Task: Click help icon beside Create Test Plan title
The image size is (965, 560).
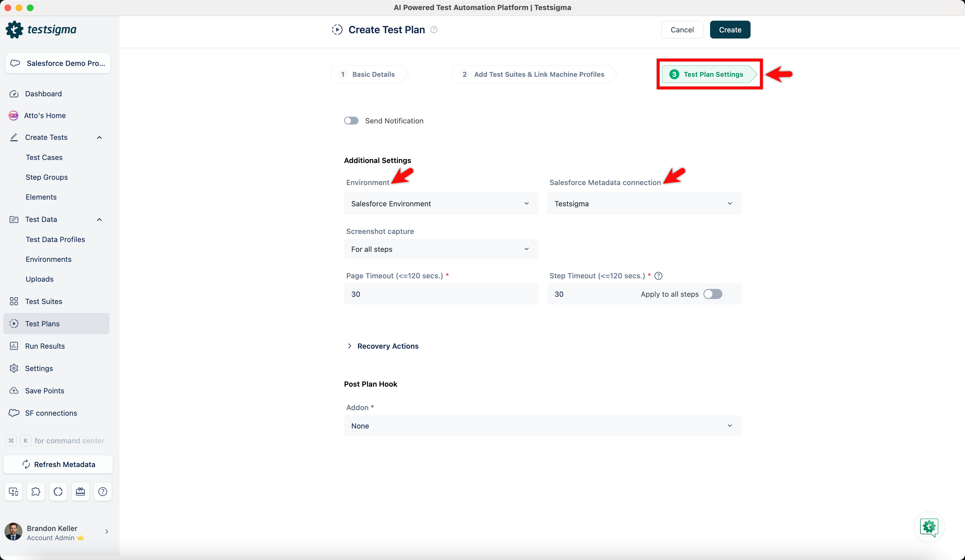Action: [x=434, y=30]
